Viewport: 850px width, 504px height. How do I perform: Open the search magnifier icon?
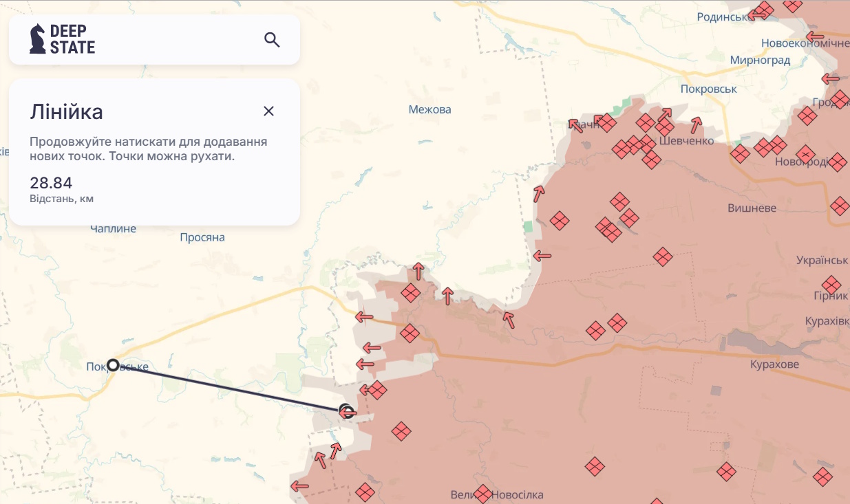pos(272,40)
